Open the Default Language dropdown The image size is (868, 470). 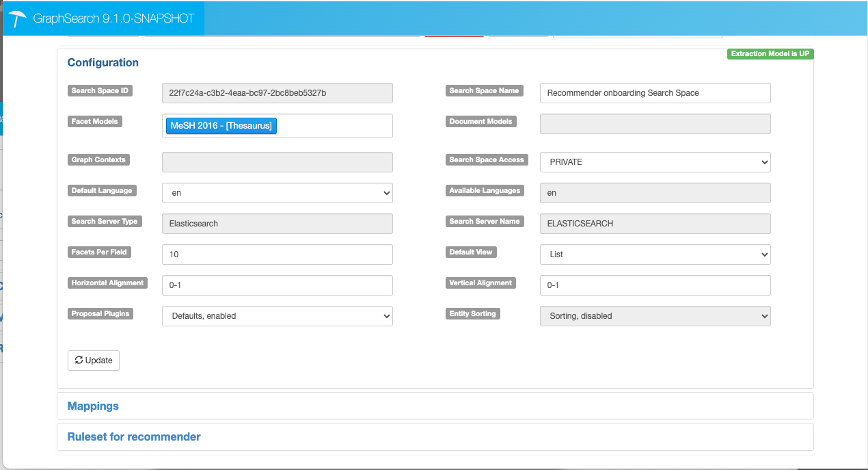pyautogui.click(x=277, y=193)
